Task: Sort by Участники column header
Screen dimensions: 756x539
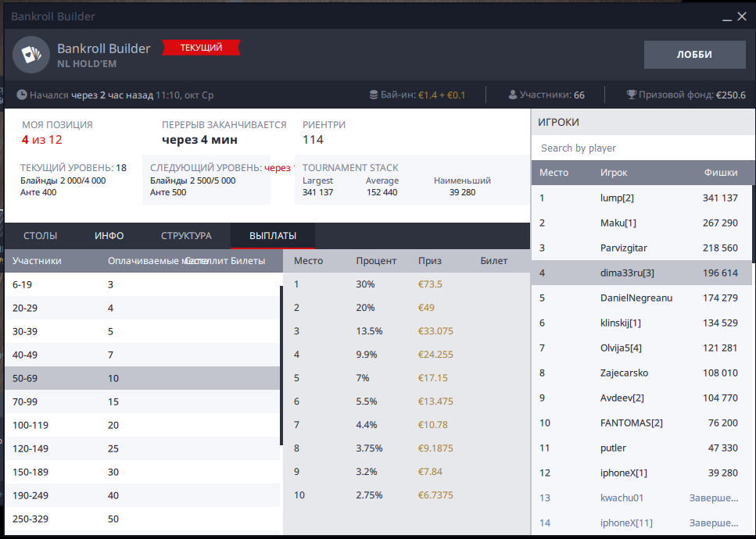Action: [37, 261]
